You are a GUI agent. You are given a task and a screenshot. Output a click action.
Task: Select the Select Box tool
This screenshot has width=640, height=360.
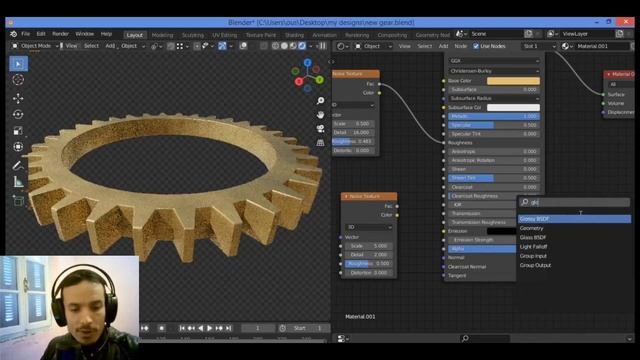18,64
